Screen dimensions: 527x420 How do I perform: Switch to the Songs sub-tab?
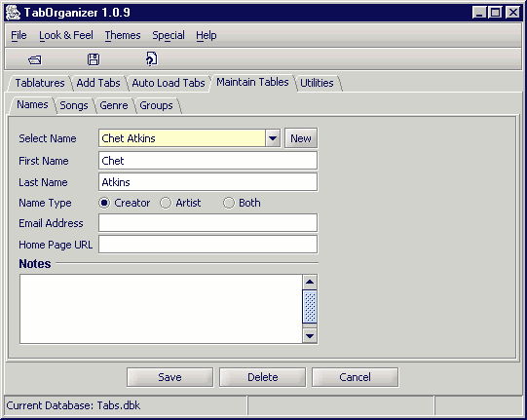(x=74, y=105)
